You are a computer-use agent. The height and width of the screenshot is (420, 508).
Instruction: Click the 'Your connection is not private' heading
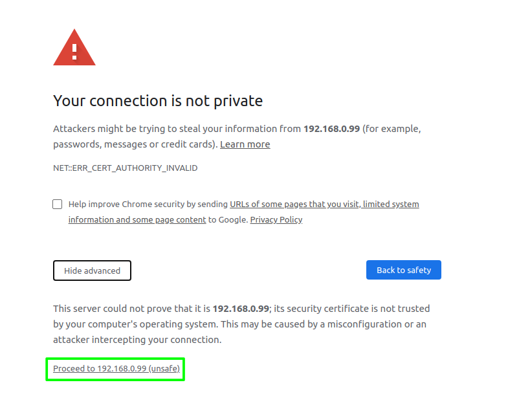158,101
